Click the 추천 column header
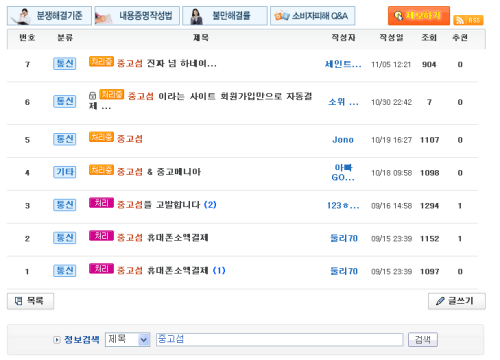This screenshot has width=500, height=360. point(460,37)
